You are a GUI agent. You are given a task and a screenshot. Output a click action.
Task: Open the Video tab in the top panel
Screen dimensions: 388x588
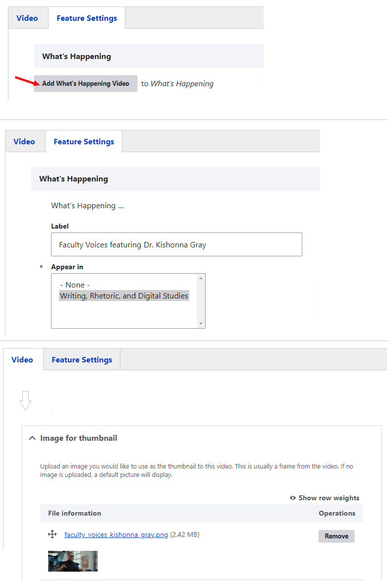point(27,18)
